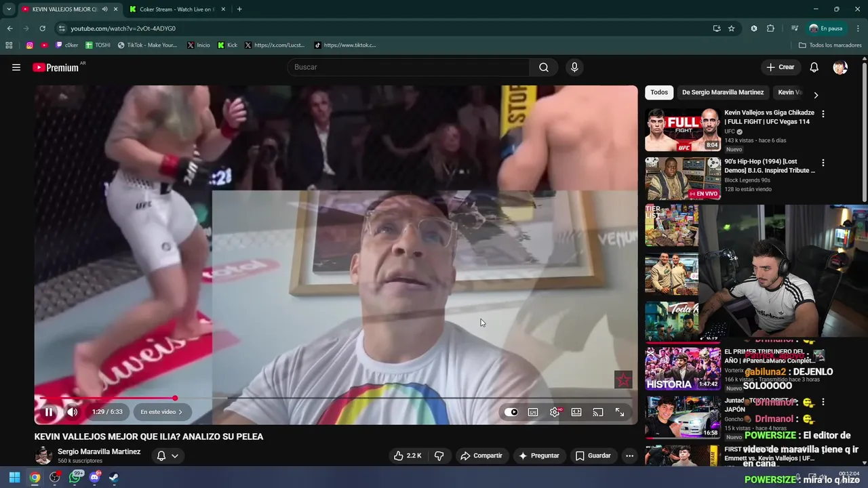Focus the Buscar search field
Viewport: 868px width, 488px height.
pos(408,67)
